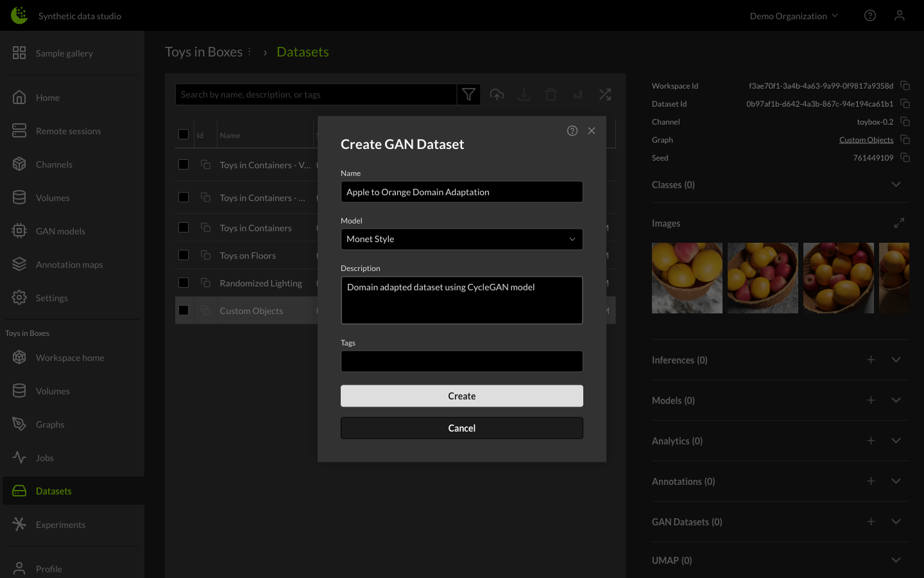The width and height of the screenshot is (924, 578).
Task: Click the cloud upload icon in the toolbar
Action: [x=497, y=94]
